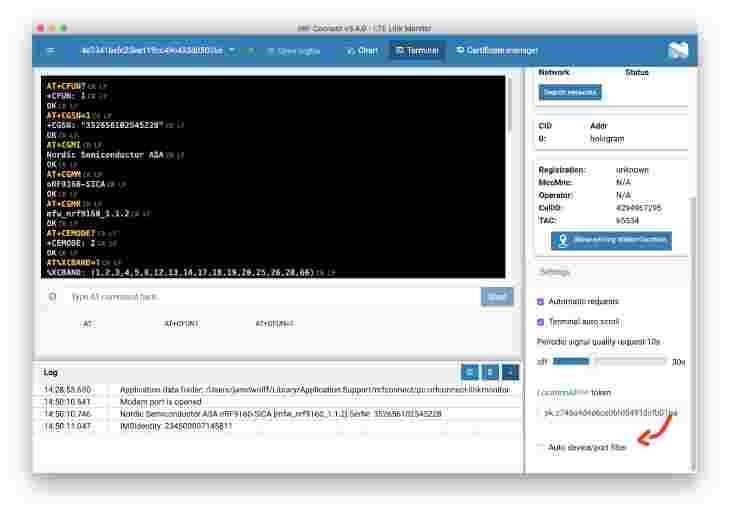Switch to the Chart tab

pyautogui.click(x=362, y=51)
